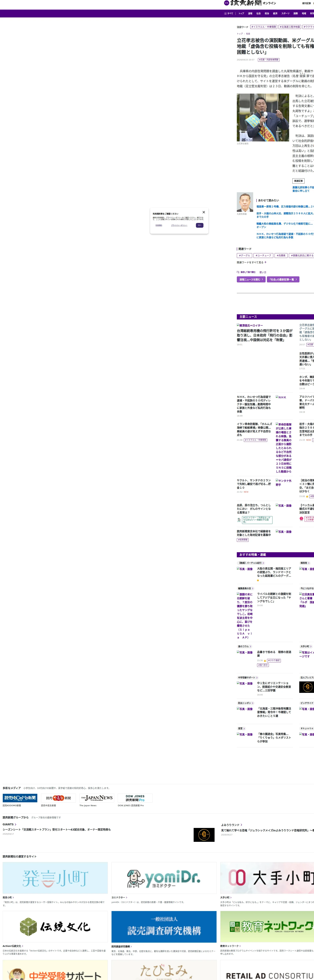
Task: Open the すべて hamburger menu
Action: 229,13
